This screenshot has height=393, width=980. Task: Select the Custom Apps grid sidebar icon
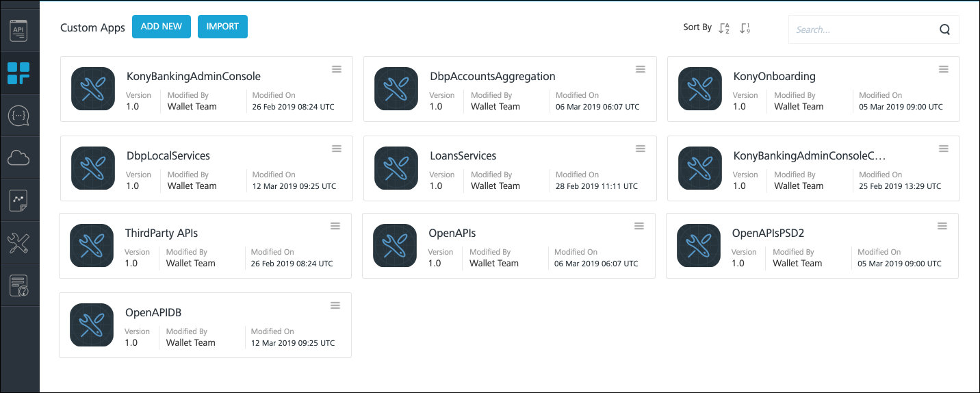[x=19, y=73]
